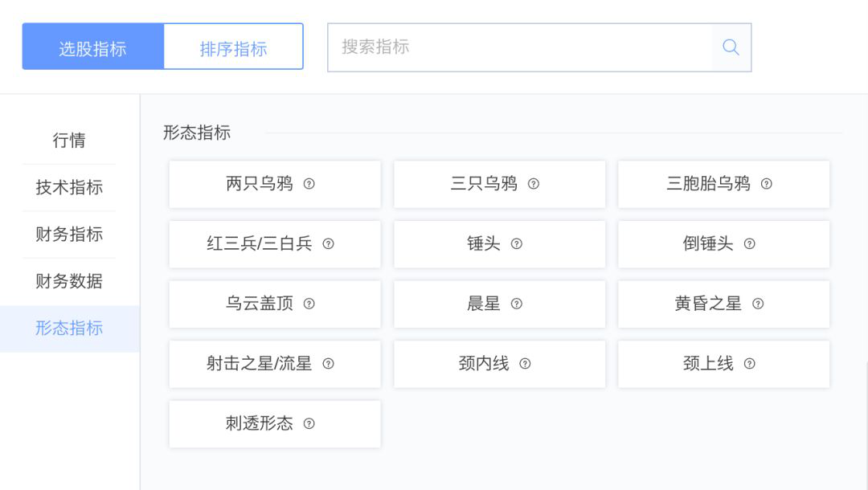Click help icon beside 三只乌鸦
Viewport: 868px width, 490px height.
(534, 184)
